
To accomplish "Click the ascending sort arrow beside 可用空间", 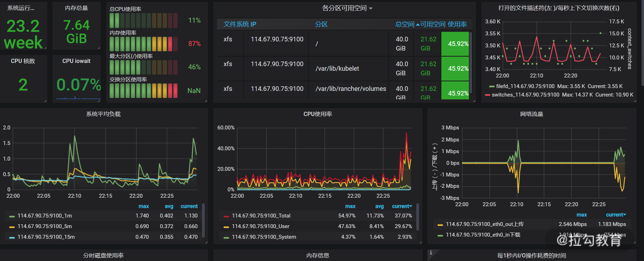I will (418, 24).
